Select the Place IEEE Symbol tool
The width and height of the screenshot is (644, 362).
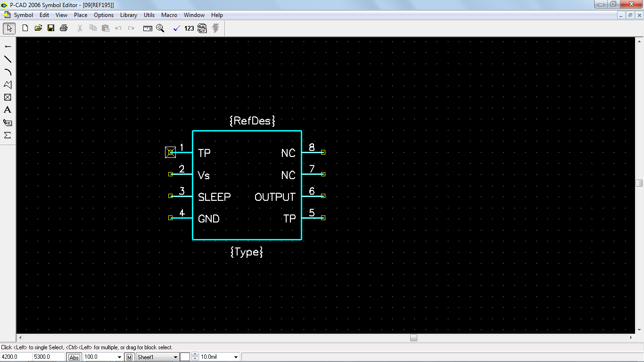point(8,135)
